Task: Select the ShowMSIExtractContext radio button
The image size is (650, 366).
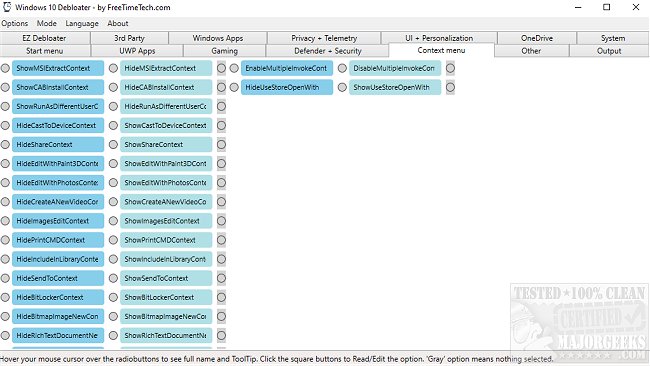Action: [5, 68]
